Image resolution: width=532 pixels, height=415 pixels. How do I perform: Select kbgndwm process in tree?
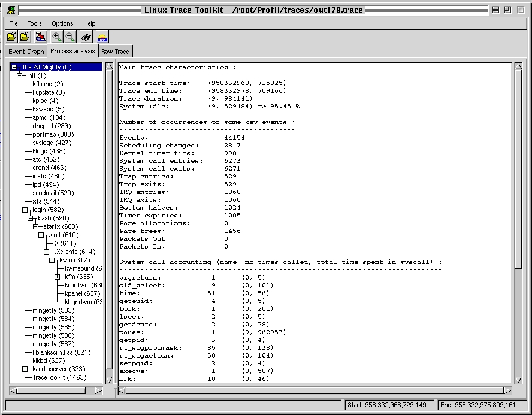pyautogui.click(x=83, y=302)
